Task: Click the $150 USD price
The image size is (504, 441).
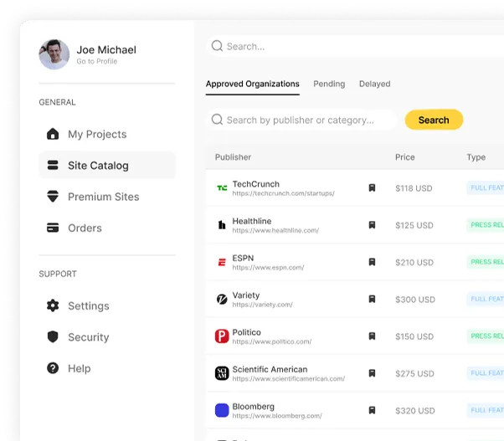Action: coord(414,336)
